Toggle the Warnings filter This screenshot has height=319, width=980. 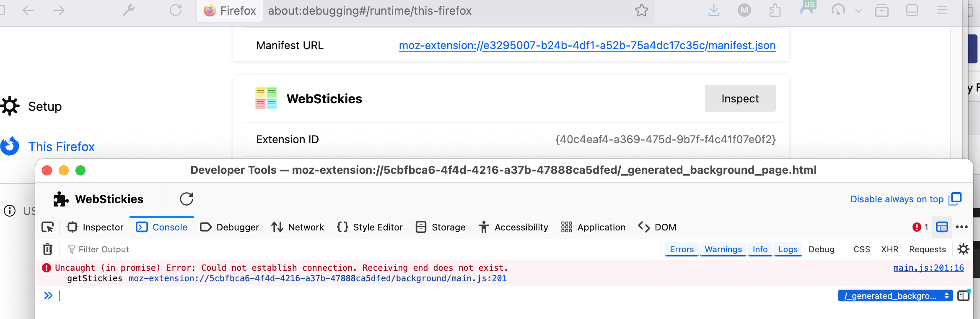pyautogui.click(x=723, y=249)
